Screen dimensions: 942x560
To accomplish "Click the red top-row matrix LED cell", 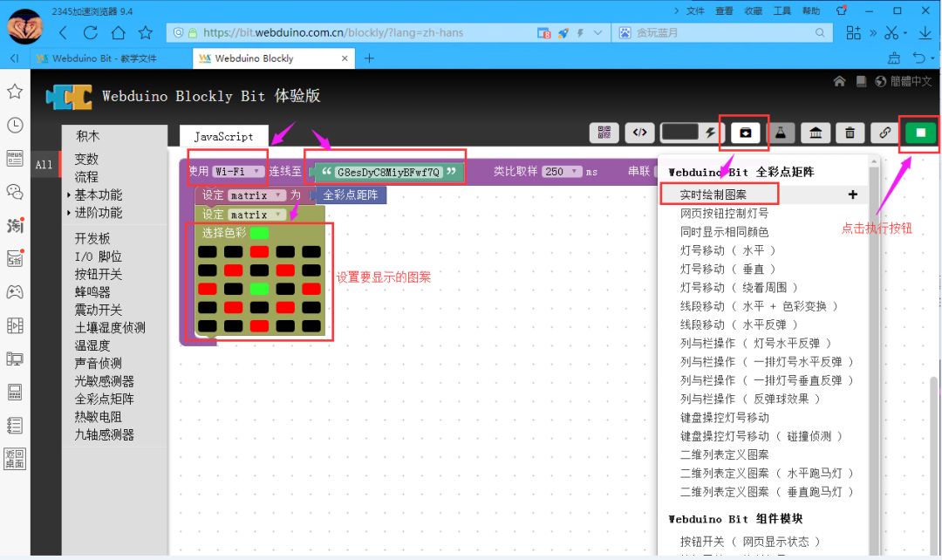I will [x=259, y=251].
